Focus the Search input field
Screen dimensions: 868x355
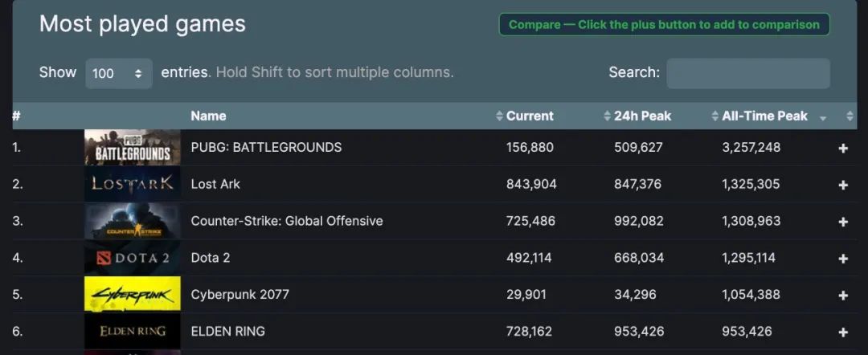tap(747, 73)
